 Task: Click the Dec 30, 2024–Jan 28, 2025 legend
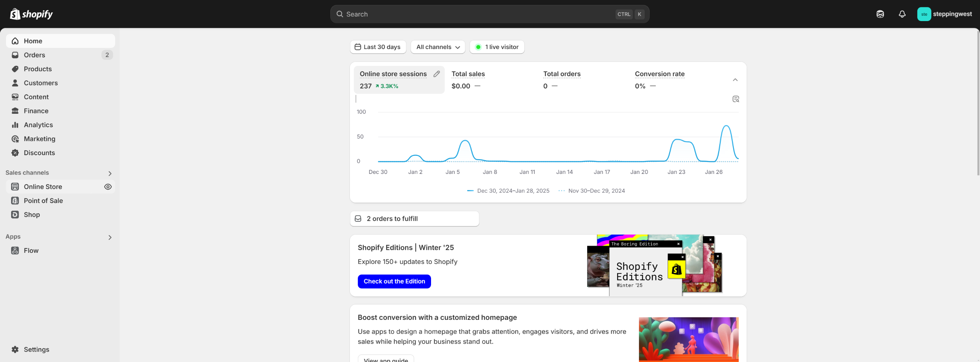(508, 191)
